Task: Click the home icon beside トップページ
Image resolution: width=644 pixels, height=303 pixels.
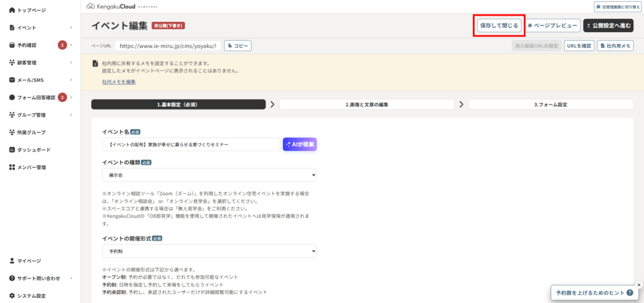Action: pos(12,11)
